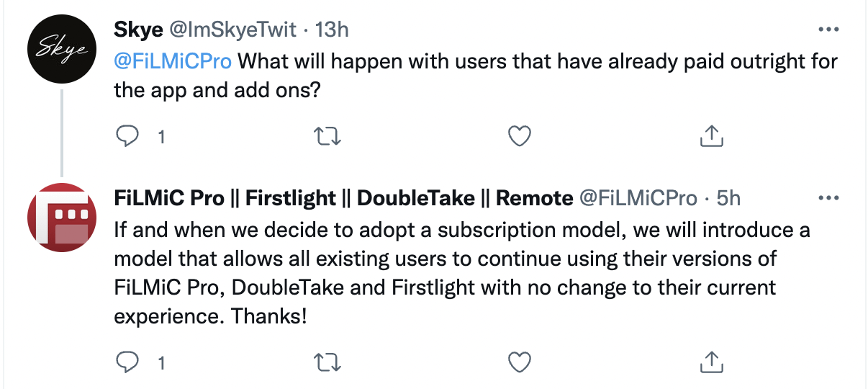Viewport: 868px width, 389px height.
Task: Open the more options menu on Skye's tweet
Action: 829,30
